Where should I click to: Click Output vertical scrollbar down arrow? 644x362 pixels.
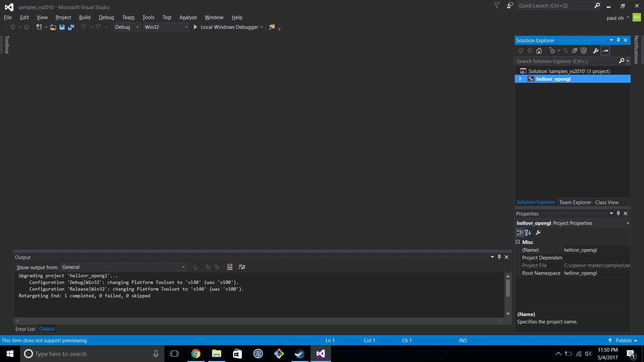(508, 314)
